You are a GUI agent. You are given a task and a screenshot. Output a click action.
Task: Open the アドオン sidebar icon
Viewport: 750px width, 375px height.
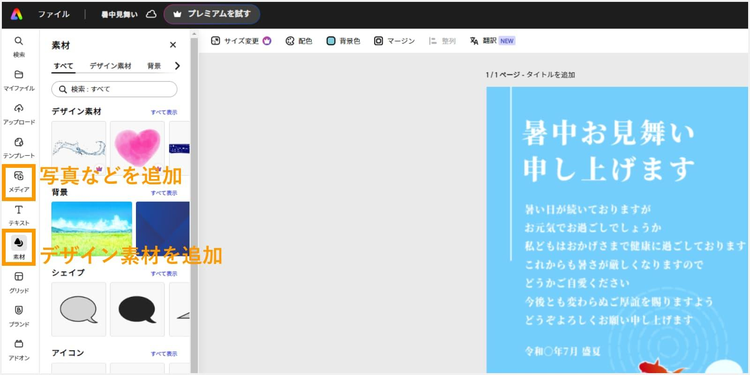(x=19, y=350)
